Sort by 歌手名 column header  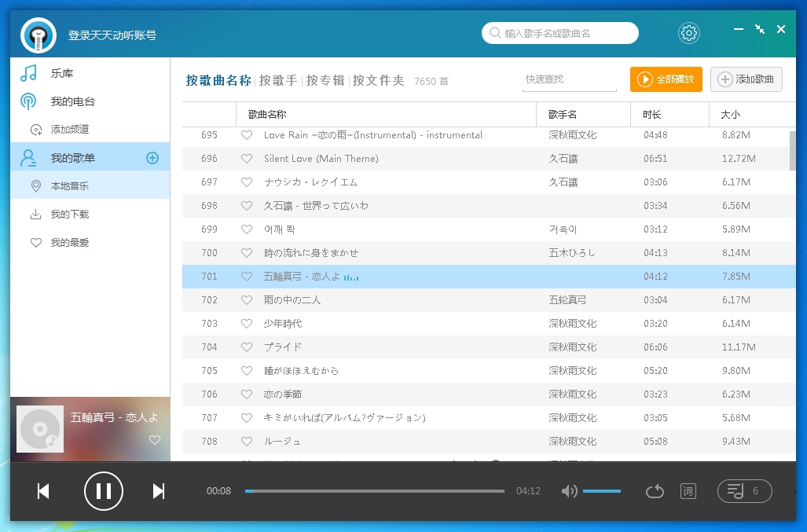pyautogui.click(x=584, y=114)
